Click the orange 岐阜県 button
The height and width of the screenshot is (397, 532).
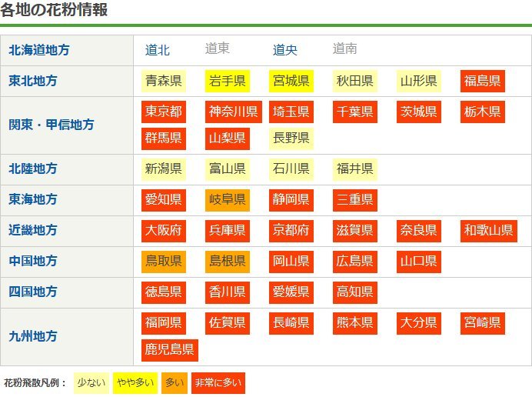coord(227,200)
